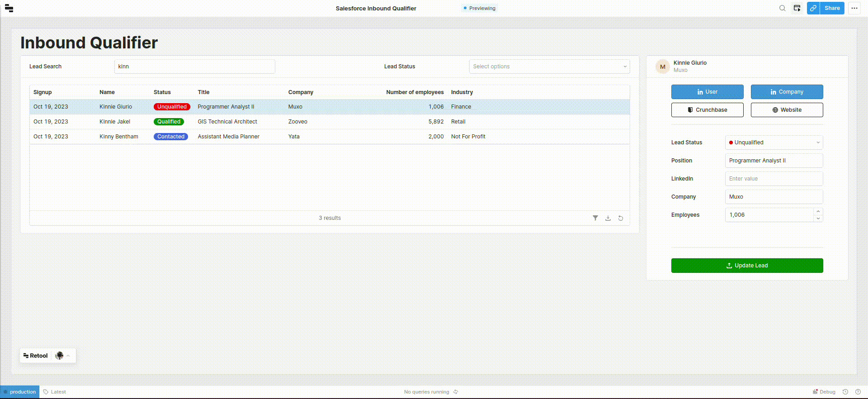Increase the Employees value with the up arrow
Screen dimensions: 868x399
point(818,211)
